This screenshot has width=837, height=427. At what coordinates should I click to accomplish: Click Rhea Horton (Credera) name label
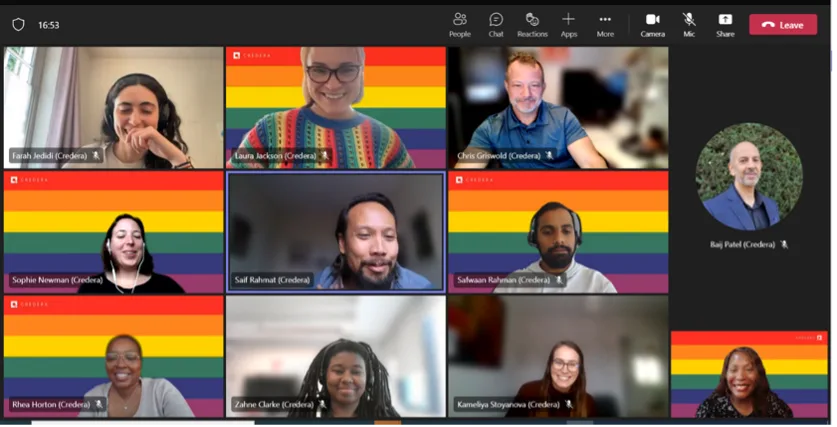point(51,405)
